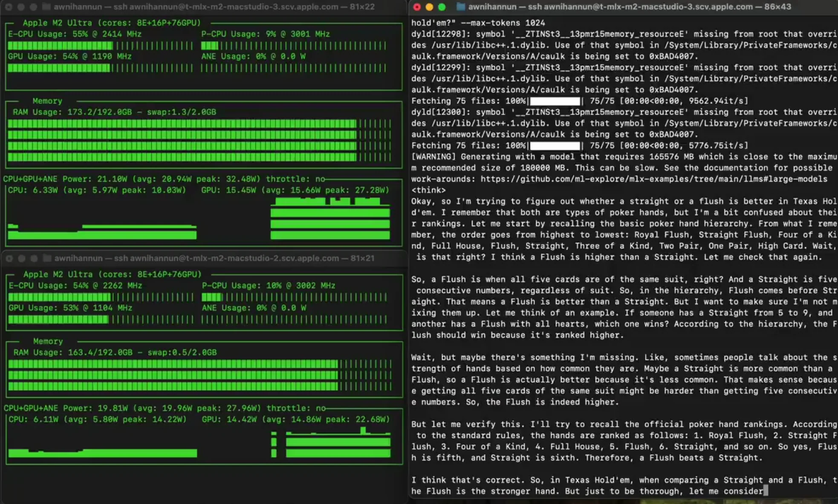Viewport: 838px width, 504px height.
Task: Click ANE Usage 0% in macstudio-2 window
Action: pos(254,308)
